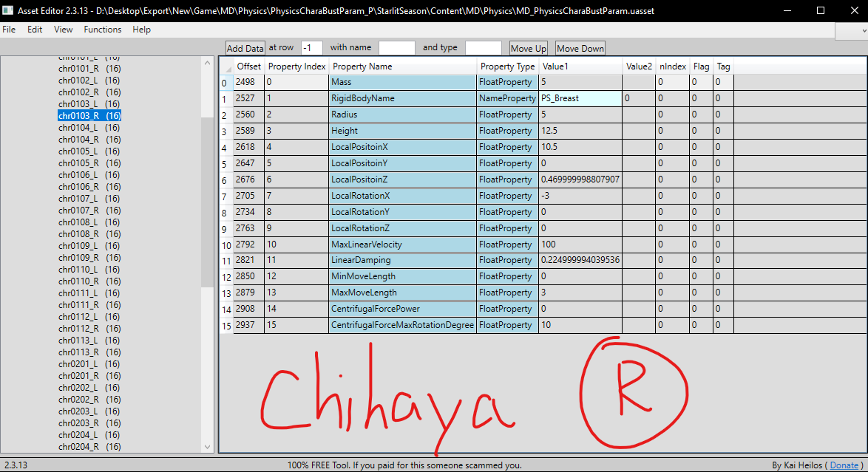This screenshot has width=868, height=472.
Task: Click the LocalPositoinX value 10.5 cell
Action: (580, 147)
